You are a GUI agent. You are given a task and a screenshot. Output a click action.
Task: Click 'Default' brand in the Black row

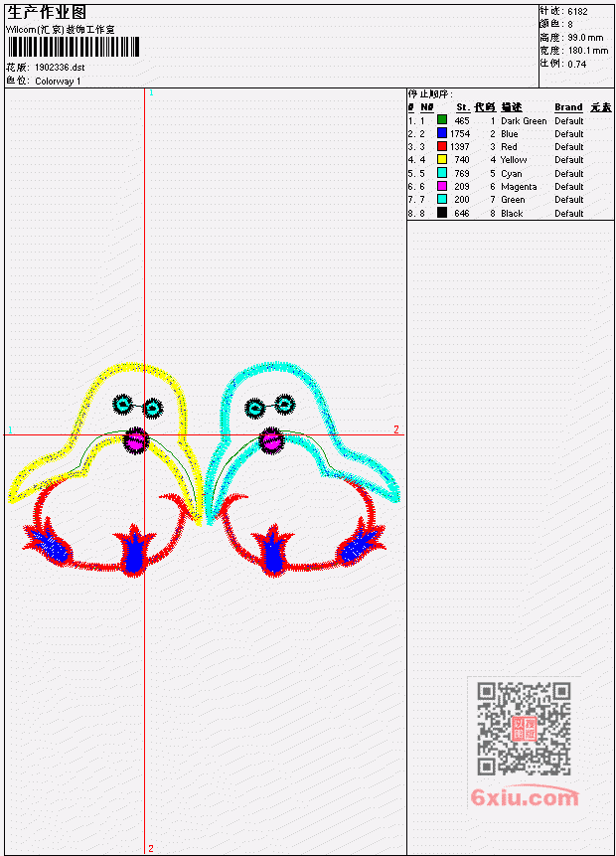(x=568, y=214)
